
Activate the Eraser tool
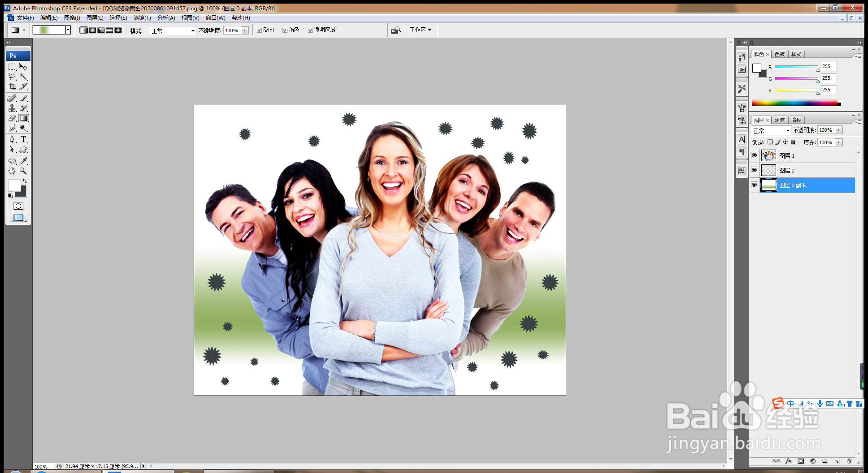(x=12, y=118)
